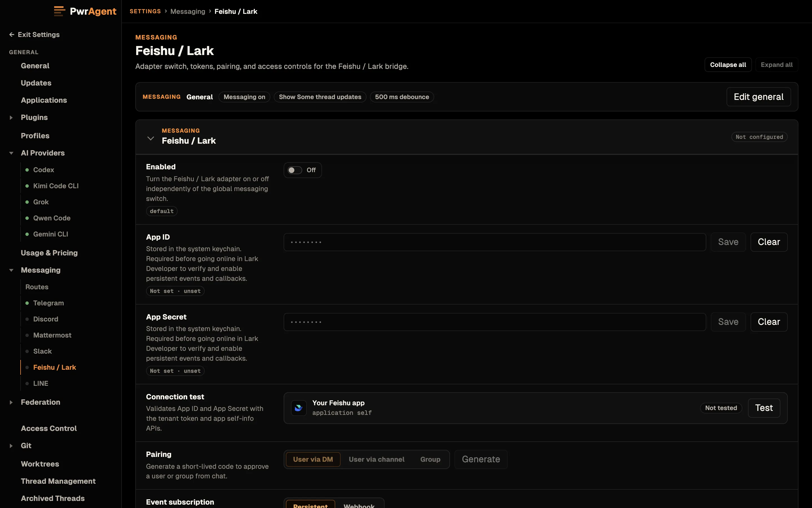This screenshot has width=812, height=508.
Task: Click the PwrAgent logo icon
Action: pyautogui.click(x=59, y=11)
